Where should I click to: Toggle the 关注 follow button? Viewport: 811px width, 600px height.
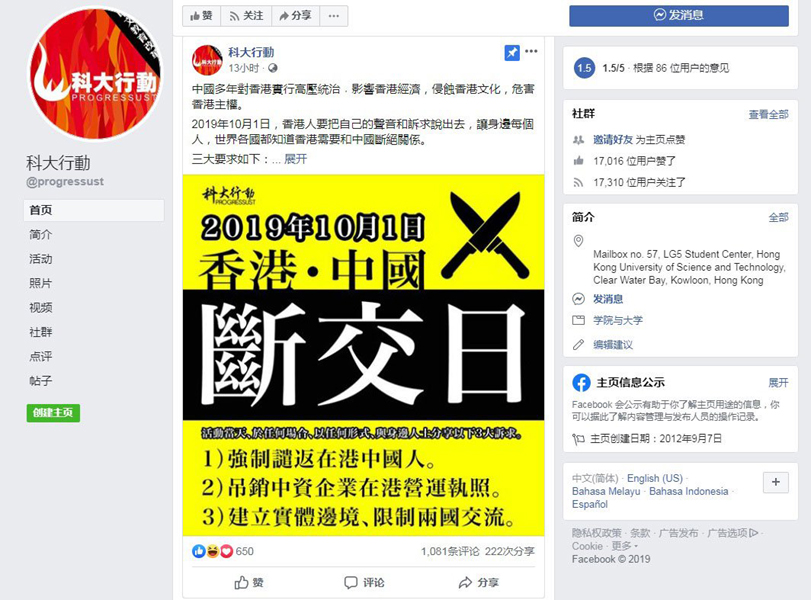pos(247,16)
